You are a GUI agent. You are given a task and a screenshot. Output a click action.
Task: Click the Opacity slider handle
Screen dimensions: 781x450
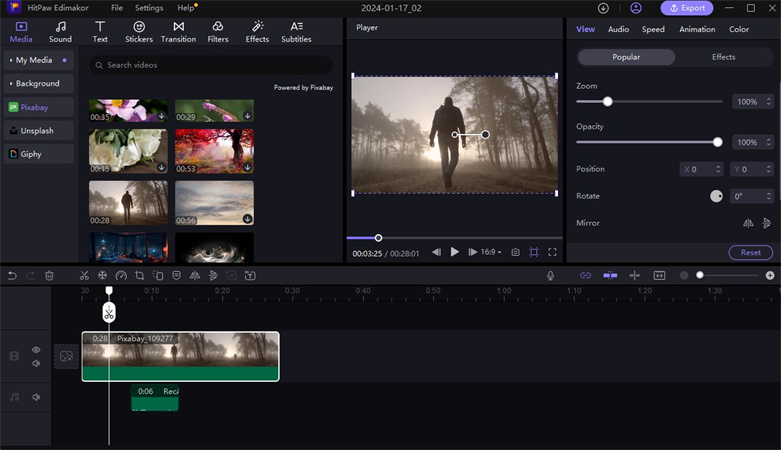point(717,142)
